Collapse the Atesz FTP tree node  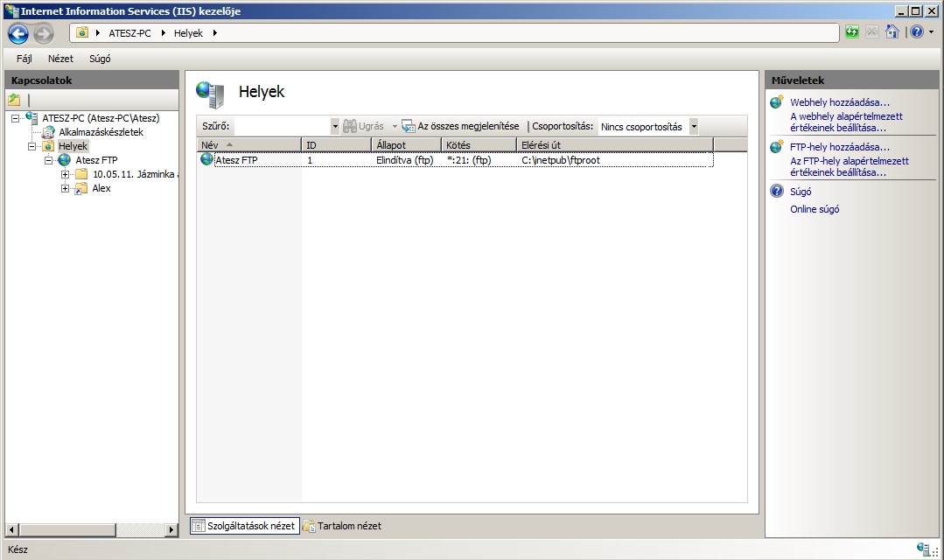pyautogui.click(x=49, y=160)
